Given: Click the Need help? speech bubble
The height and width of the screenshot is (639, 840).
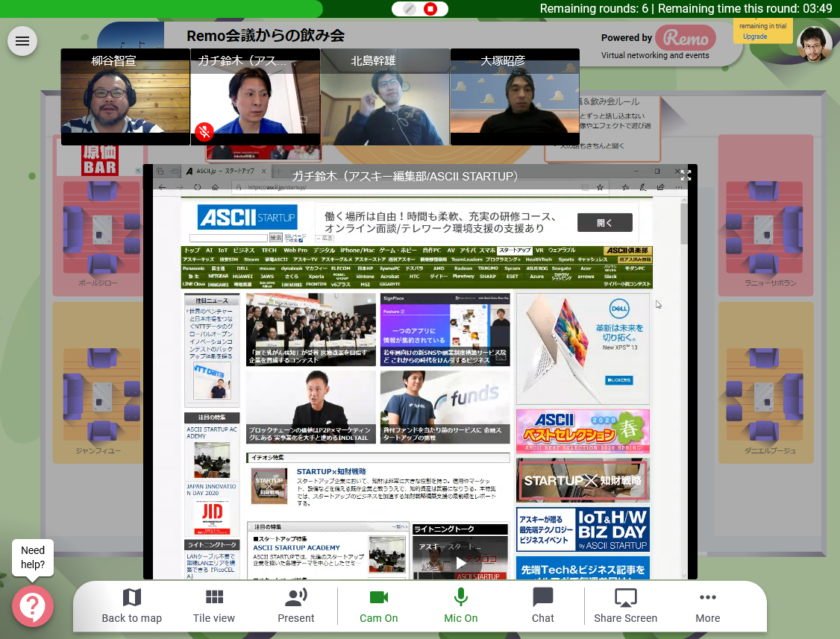Looking at the screenshot, I should [x=33, y=557].
